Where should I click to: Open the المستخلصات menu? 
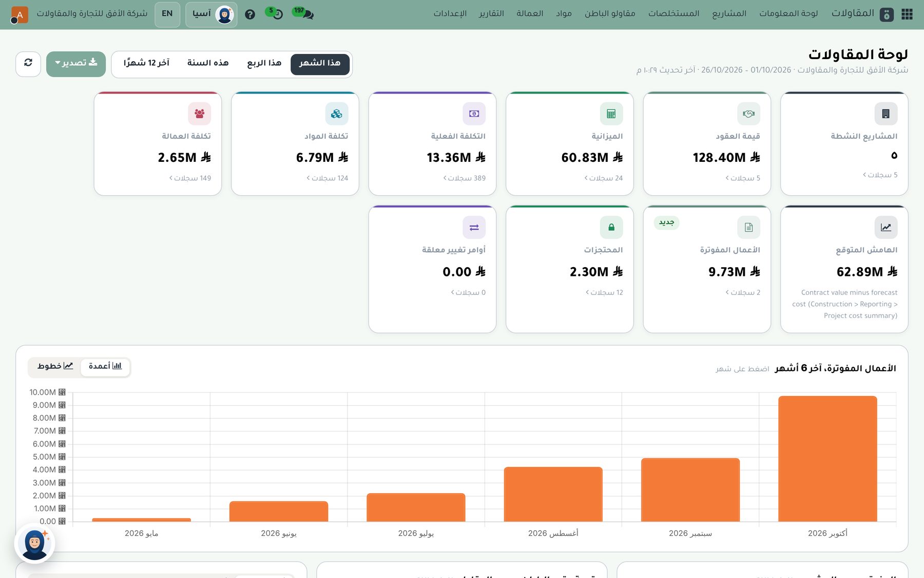tap(674, 14)
